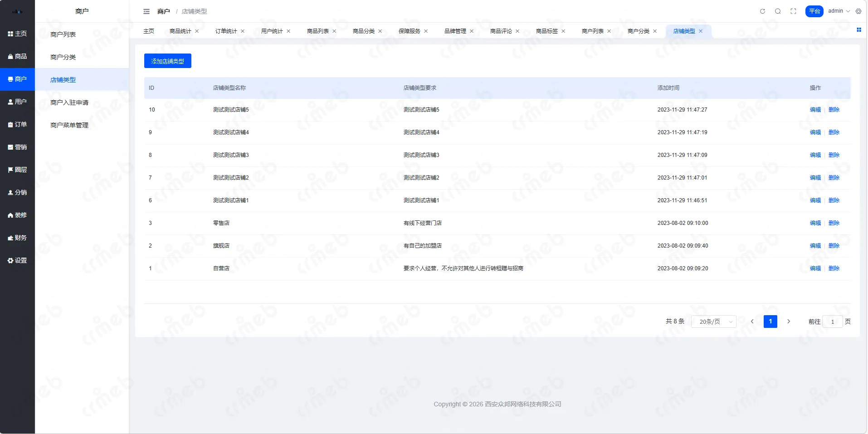Open the search icon in the header
Screen dimensions: 868x434
point(778,11)
